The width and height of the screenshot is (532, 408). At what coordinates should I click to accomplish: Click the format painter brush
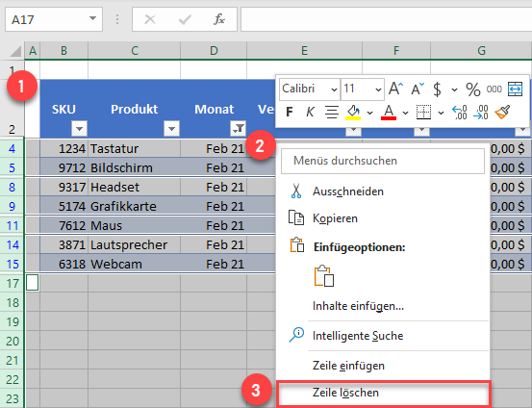click(502, 112)
